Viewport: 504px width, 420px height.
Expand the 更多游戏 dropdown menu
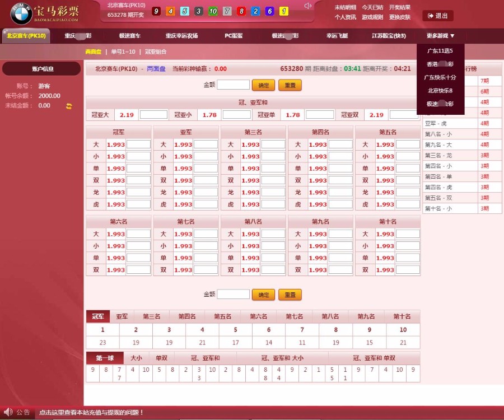pos(440,36)
